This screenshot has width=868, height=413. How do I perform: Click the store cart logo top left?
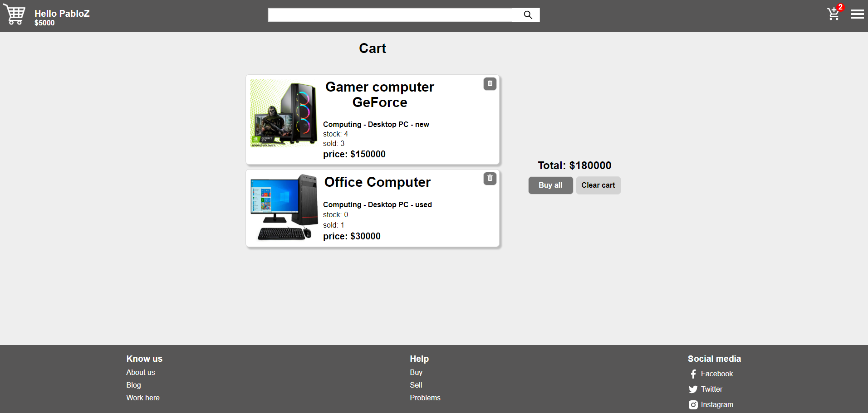[14, 14]
